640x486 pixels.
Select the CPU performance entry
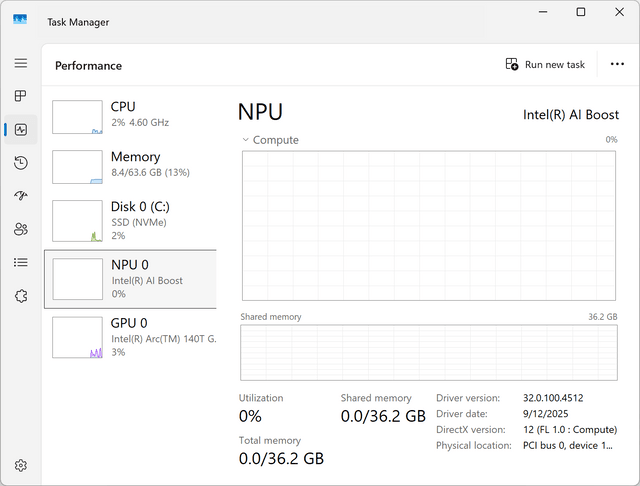[131, 117]
